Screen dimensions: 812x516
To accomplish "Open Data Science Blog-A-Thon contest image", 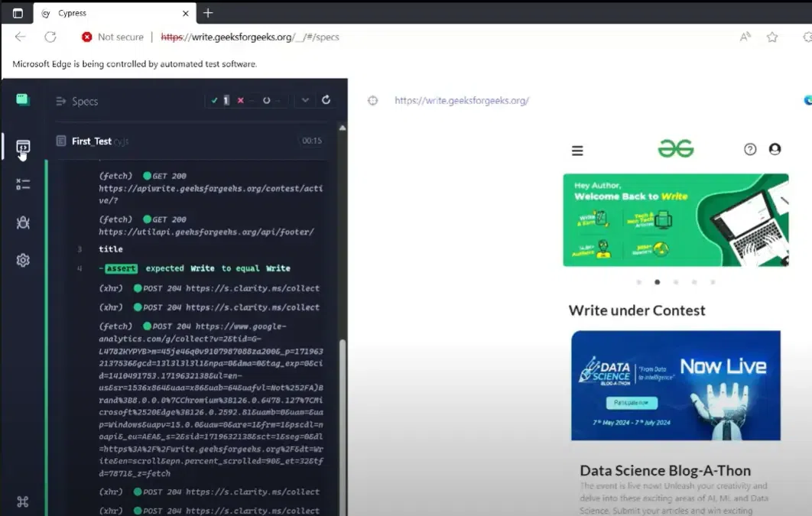I will tap(676, 385).
